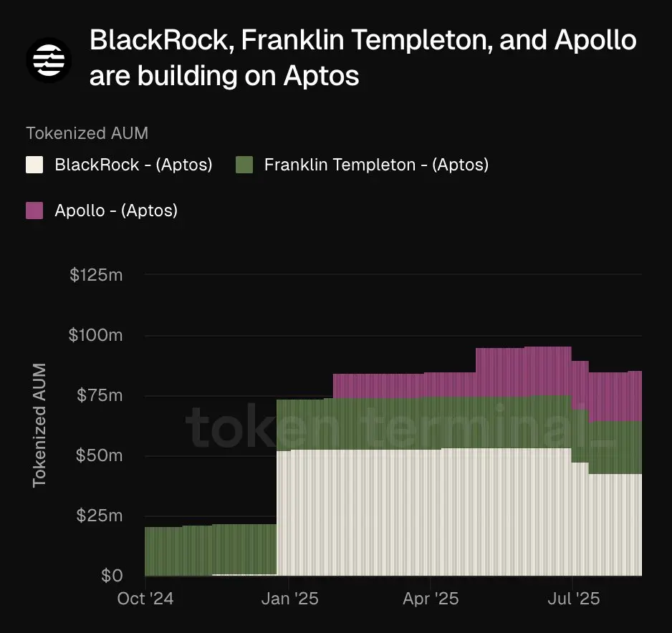Screen dimensions: 672x633
Task: Click the chart title mentioning BlackRock and Aptos
Action: click(x=363, y=57)
